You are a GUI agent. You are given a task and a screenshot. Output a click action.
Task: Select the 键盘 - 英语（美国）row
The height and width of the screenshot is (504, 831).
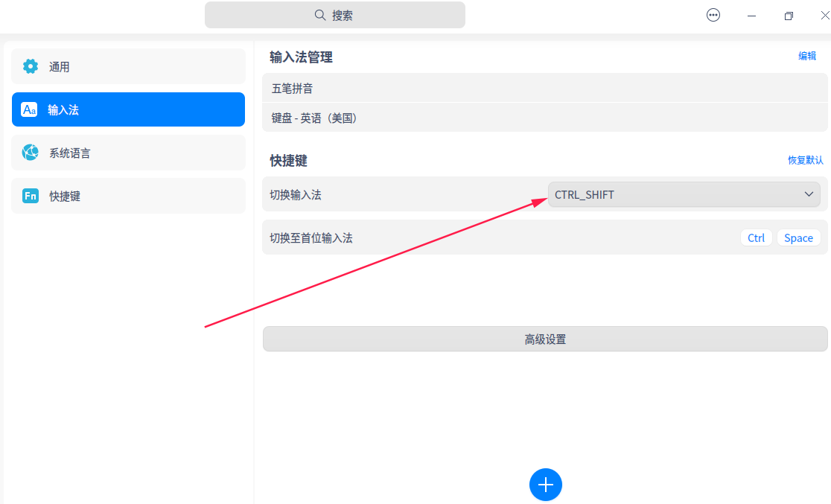(x=545, y=118)
